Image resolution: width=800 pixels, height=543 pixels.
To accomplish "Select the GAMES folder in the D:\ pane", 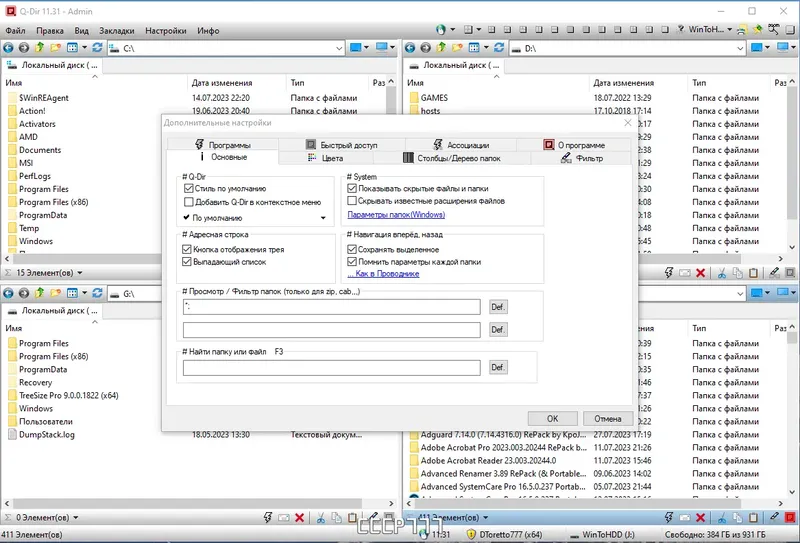I will (434, 97).
